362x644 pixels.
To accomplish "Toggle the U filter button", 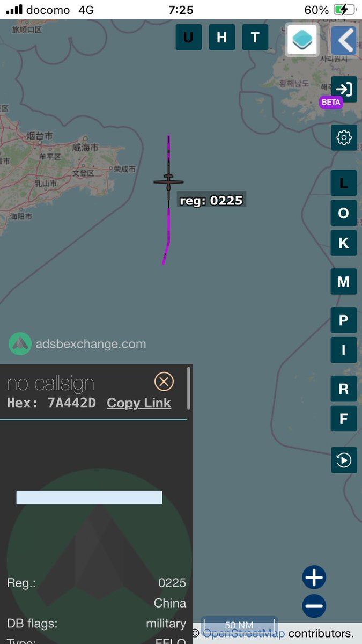I will pos(189,38).
